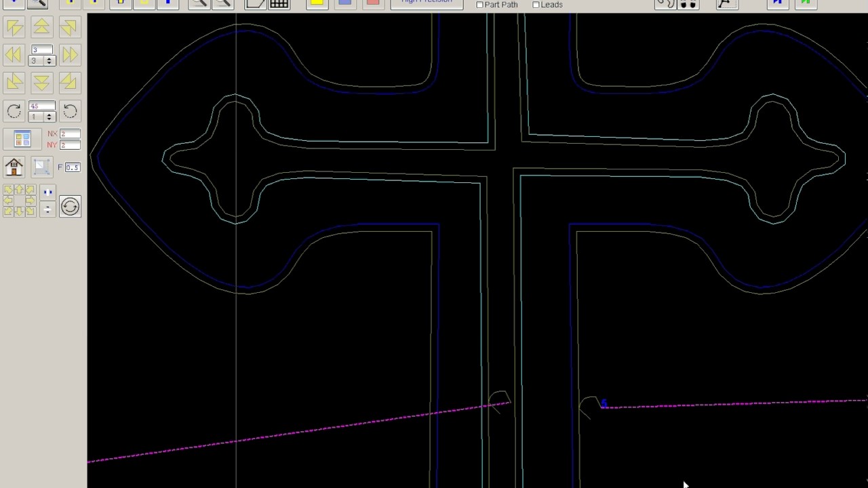Click the rotation angle field showing 45

(42, 106)
